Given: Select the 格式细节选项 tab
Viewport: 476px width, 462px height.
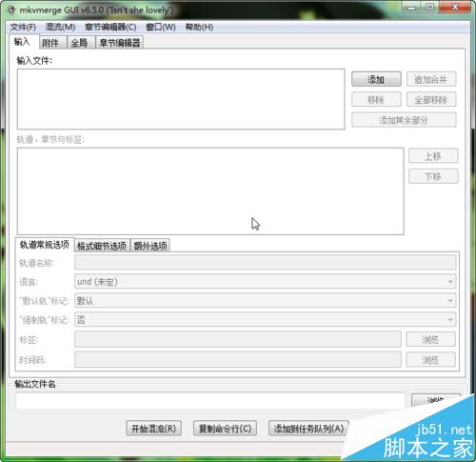Looking at the screenshot, I should [x=102, y=246].
